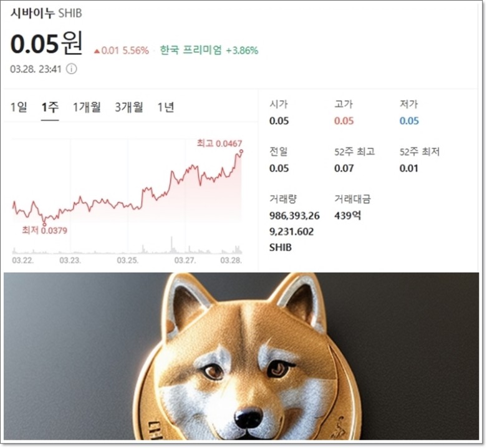The width and height of the screenshot is (487, 448).
Task: Switch chart to 1개월 period
Action: pyautogui.click(x=87, y=107)
